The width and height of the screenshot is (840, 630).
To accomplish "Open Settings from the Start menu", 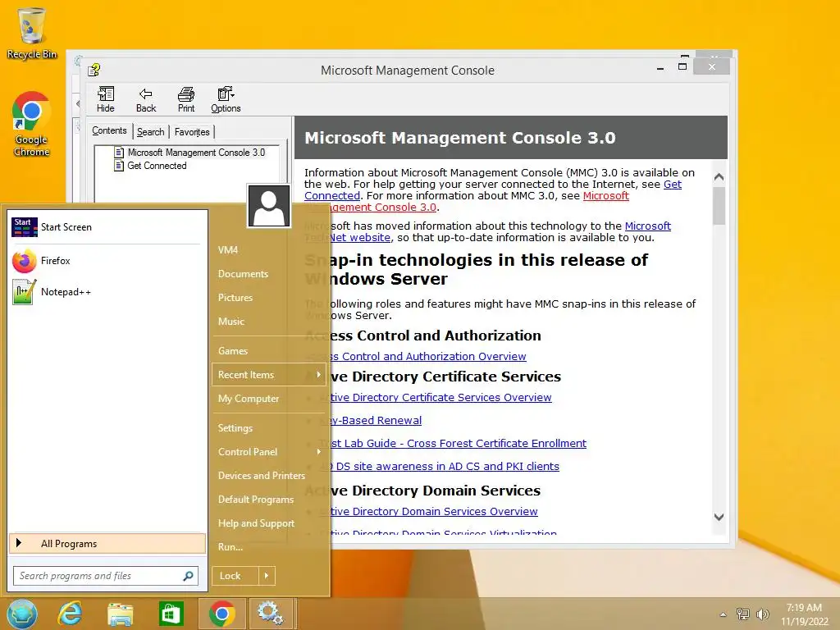I will [235, 428].
